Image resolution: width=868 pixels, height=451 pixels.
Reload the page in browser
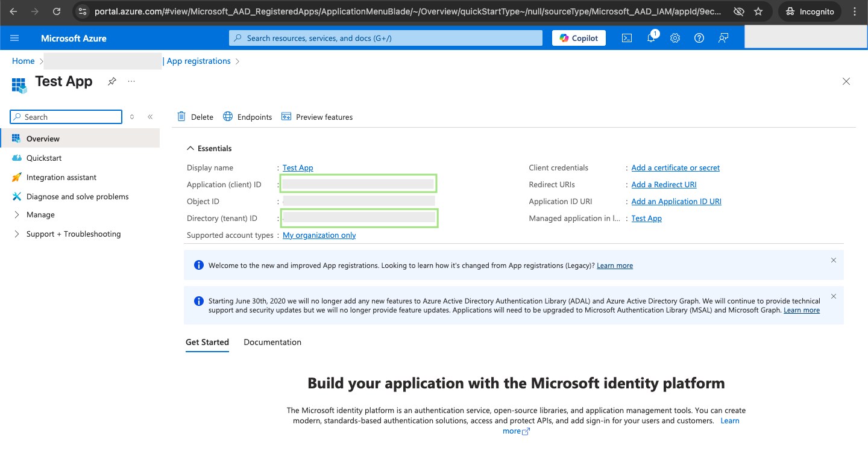click(57, 11)
